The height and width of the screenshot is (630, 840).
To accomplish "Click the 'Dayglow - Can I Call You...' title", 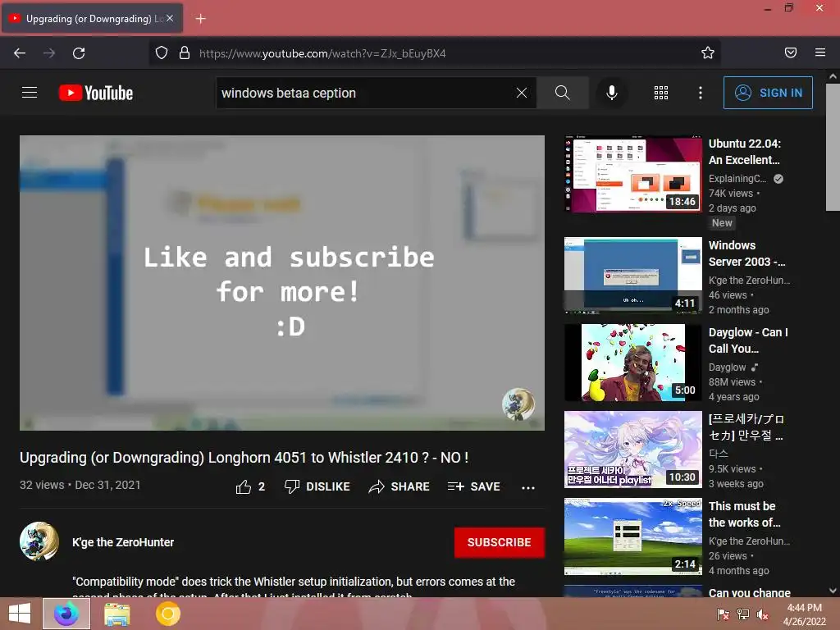I will pos(748,340).
